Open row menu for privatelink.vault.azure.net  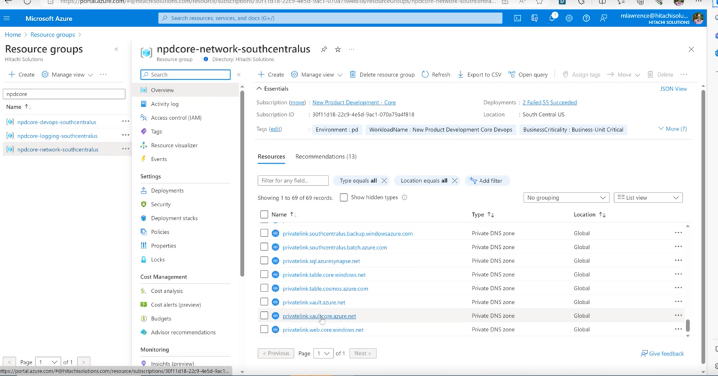(x=678, y=302)
